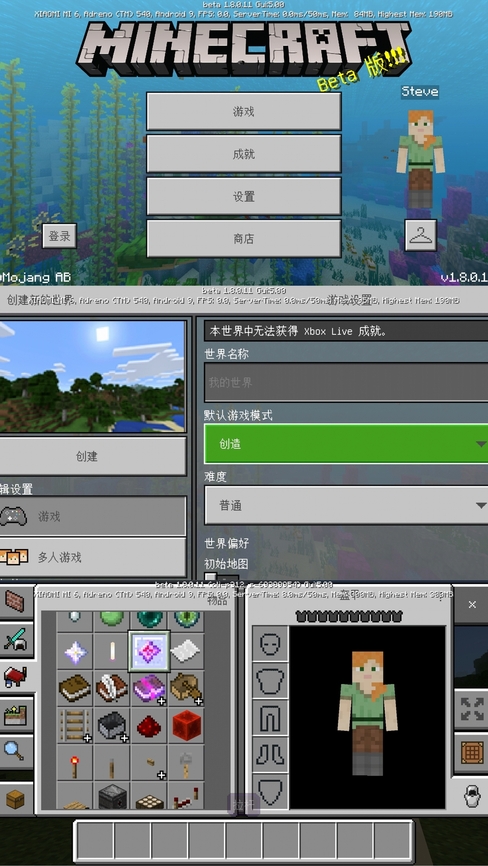488x866 pixels.
Task: Click the 登录 sign-in button
Action: point(60,236)
